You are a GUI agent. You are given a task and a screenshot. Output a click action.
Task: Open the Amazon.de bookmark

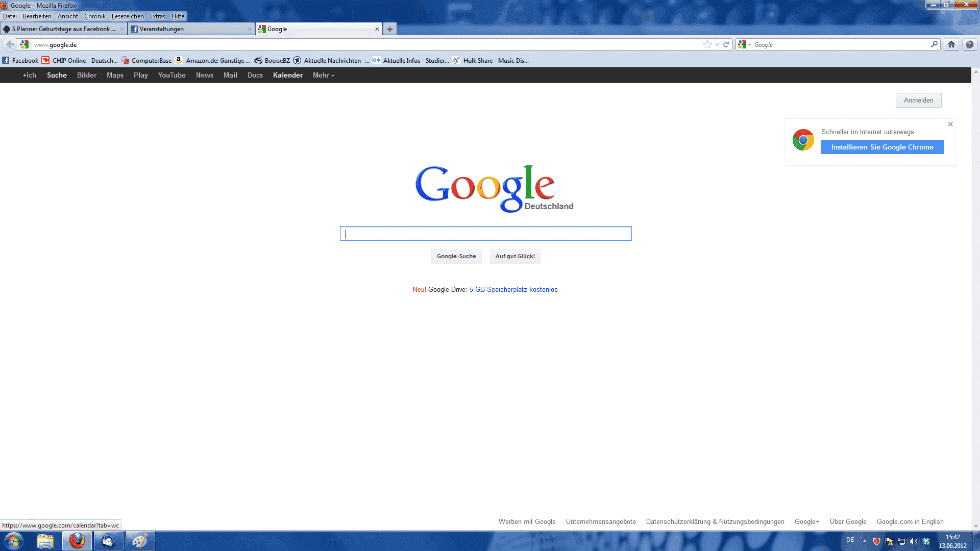(213, 60)
